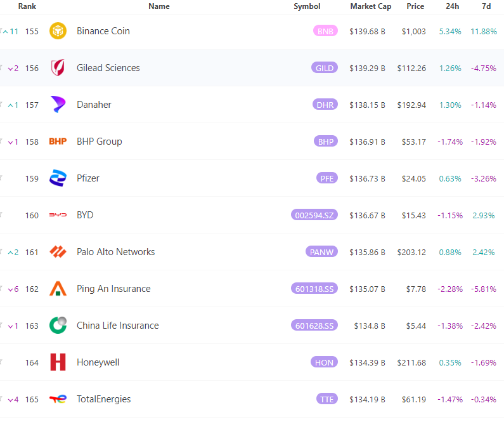
Task: Open the Honeywell red H logo
Action: pyautogui.click(x=58, y=362)
